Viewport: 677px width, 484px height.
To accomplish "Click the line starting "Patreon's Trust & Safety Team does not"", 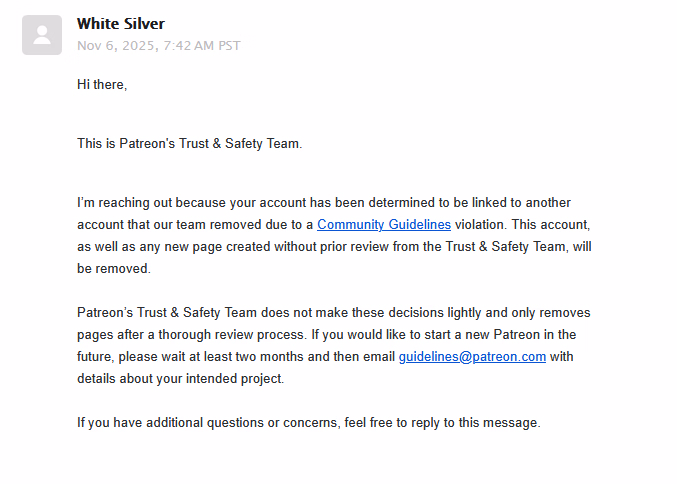I will pyautogui.click(x=333, y=313).
